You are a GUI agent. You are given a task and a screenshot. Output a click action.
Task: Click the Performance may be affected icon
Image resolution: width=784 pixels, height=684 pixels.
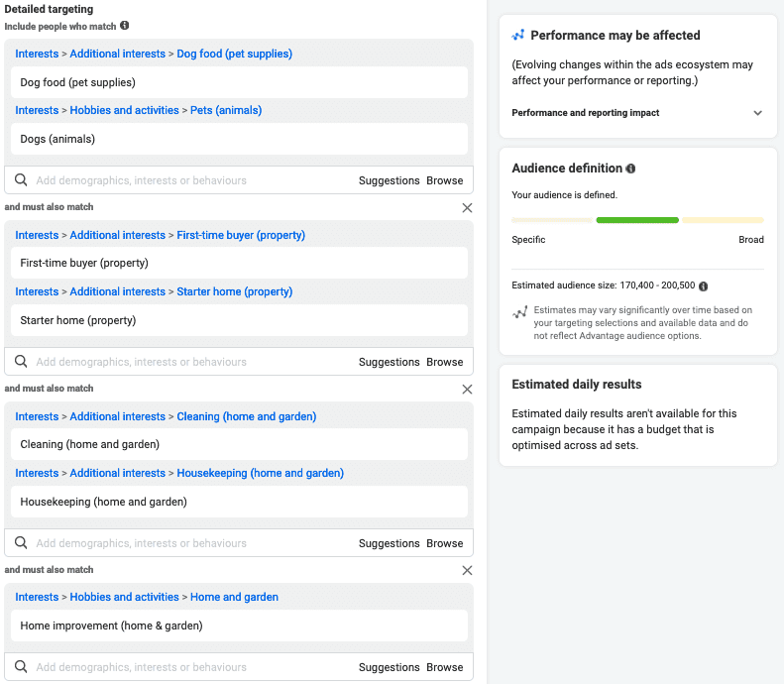[x=518, y=36]
